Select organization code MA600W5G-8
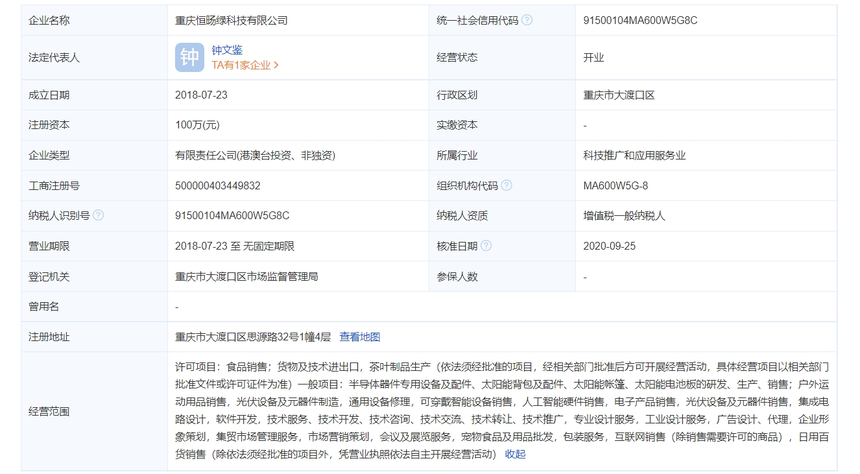The width and height of the screenshot is (860, 474). 615,186
